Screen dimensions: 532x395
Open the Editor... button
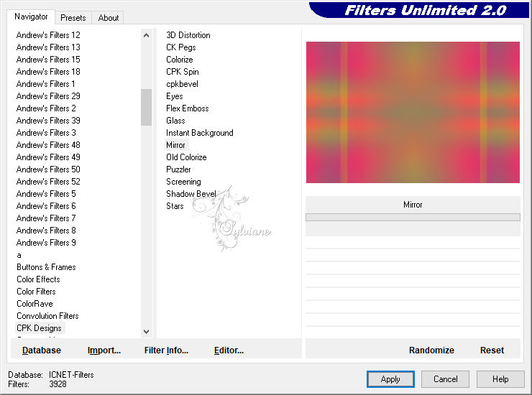(x=229, y=350)
